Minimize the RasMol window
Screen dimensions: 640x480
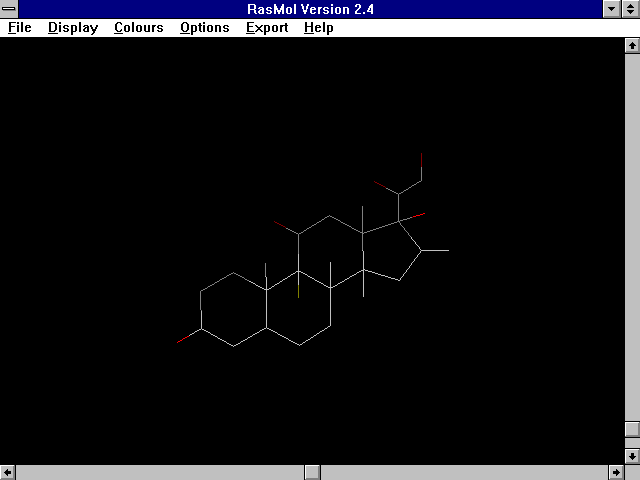pyautogui.click(x=613, y=9)
